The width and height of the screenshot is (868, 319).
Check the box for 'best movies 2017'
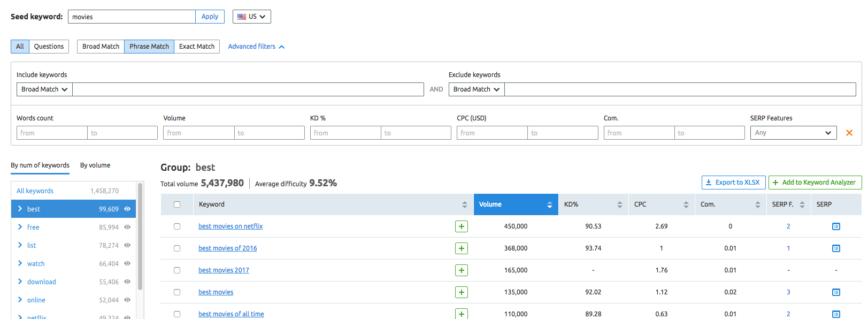coord(177,270)
